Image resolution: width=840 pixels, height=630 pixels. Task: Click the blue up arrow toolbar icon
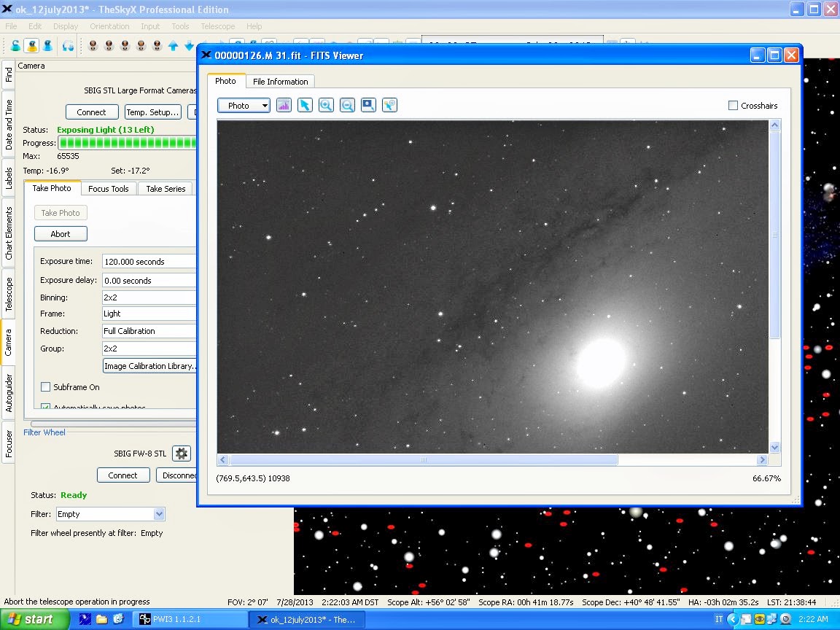[x=173, y=46]
